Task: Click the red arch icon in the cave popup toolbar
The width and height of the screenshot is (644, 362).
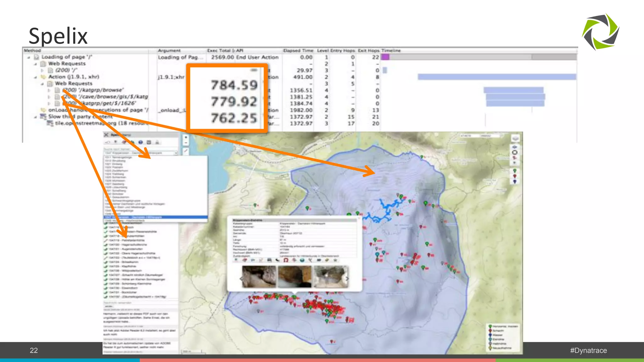Action: 286,260
